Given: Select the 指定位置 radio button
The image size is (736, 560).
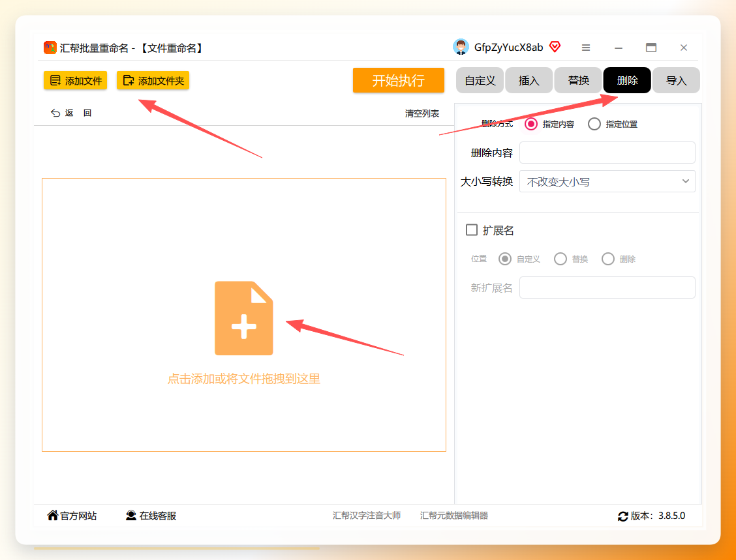Looking at the screenshot, I should [x=594, y=124].
